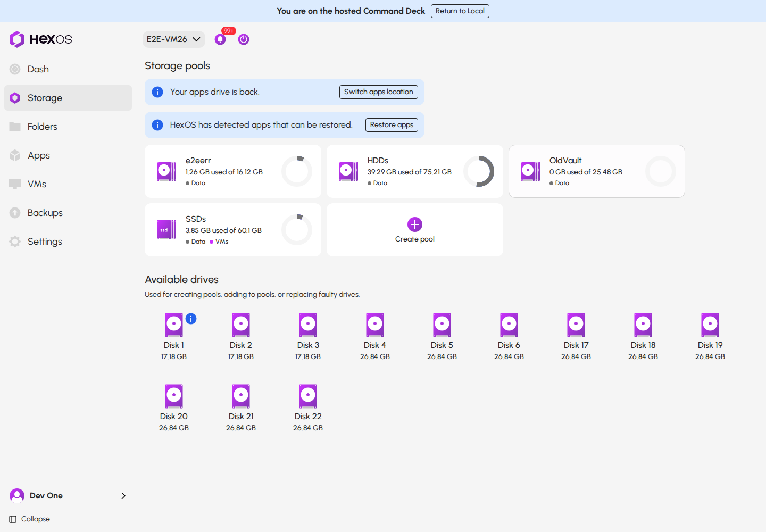Image resolution: width=766 pixels, height=532 pixels.
Task: Click the purple plus Create pool icon
Action: click(x=415, y=225)
